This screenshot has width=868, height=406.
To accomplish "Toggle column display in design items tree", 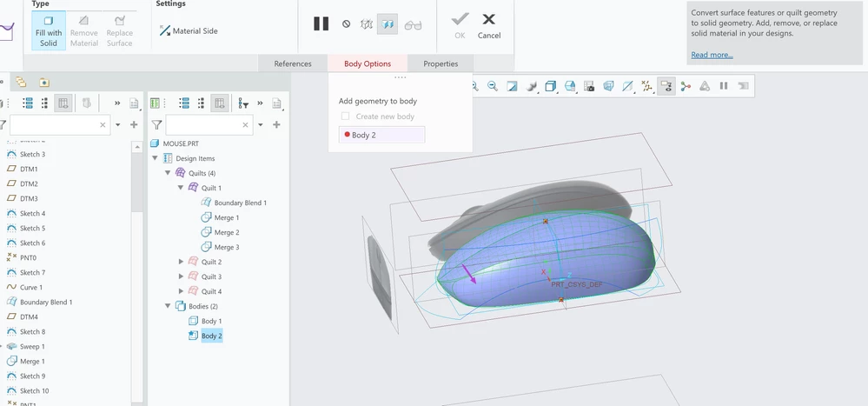I will coord(220,103).
